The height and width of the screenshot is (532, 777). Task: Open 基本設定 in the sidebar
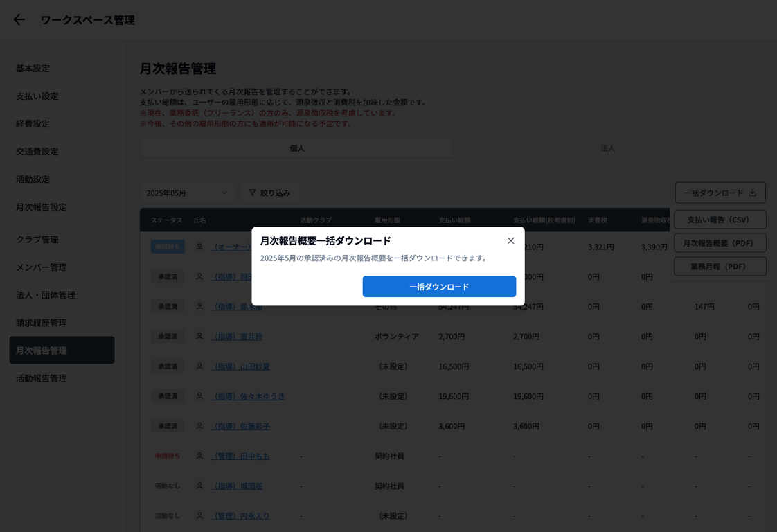pyautogui.click(x=33, y=69)
